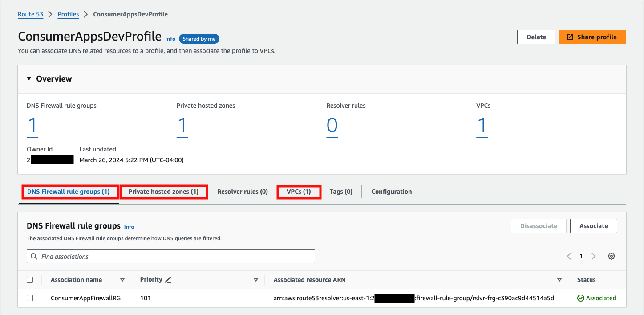Click the Resolver rules count 0
Viewport: 644px width, 315px height.
click(332, 126)
